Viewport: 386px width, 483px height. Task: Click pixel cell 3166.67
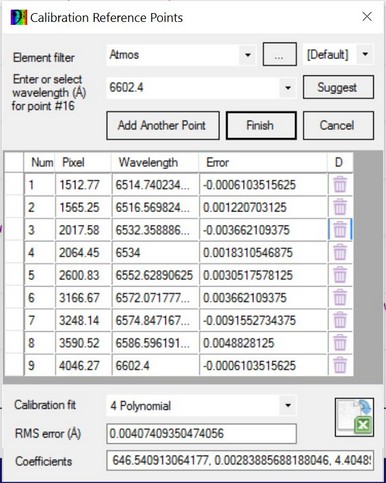click(x=83, y=298)
